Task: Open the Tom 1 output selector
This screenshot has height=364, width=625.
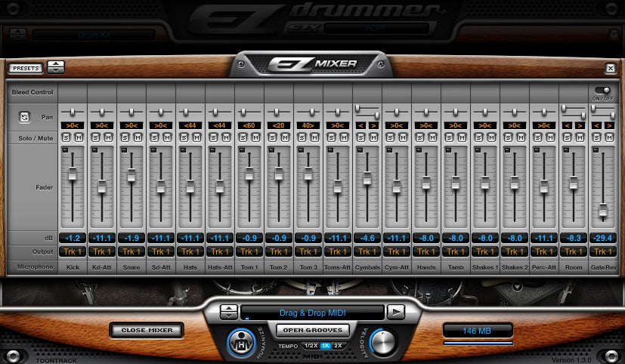Action: [249, 251]
